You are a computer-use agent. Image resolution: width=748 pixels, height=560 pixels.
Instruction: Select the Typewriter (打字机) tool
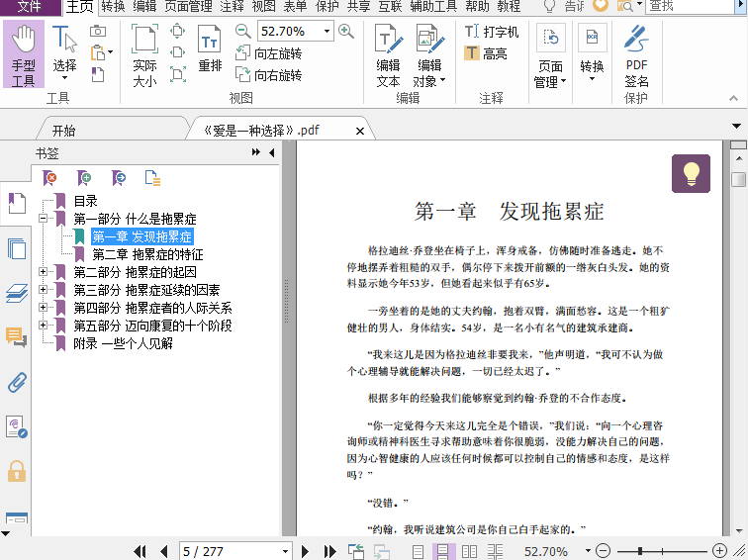coord(492,32)
